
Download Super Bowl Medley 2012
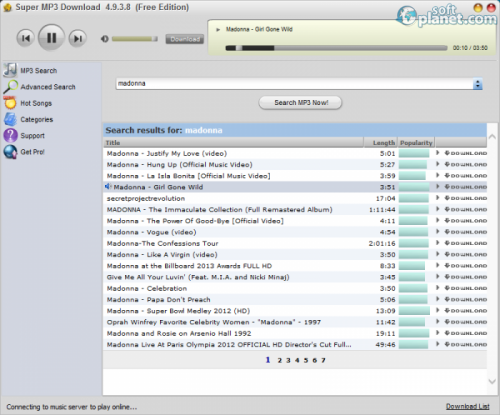pyautogui.click(x=466, y=311)
